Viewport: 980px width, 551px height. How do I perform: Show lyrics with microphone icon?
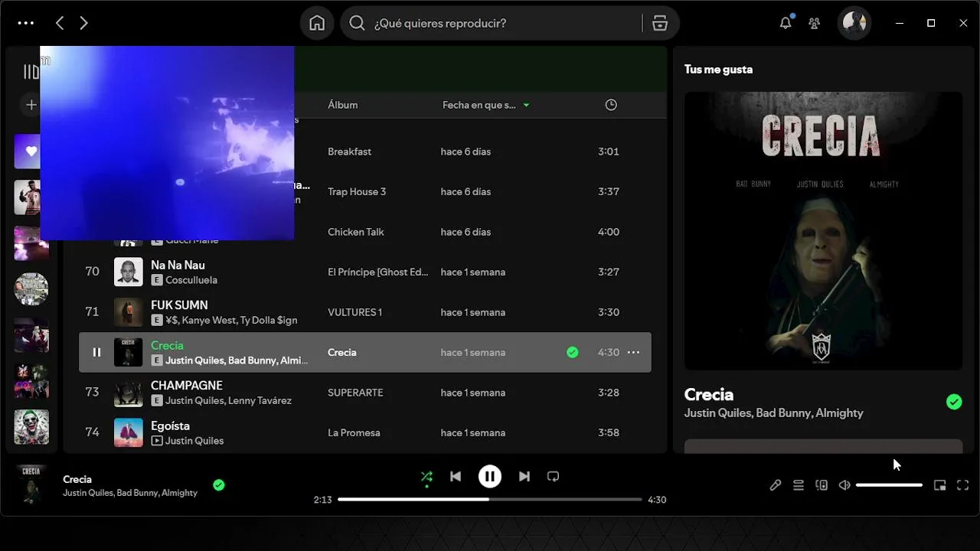[776, 485]
